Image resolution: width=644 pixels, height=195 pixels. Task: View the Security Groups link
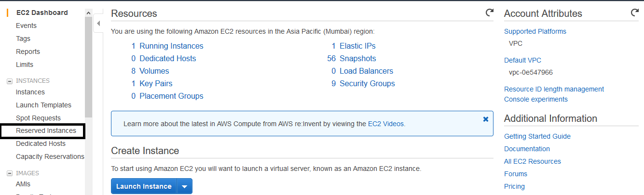click(367, 84)
